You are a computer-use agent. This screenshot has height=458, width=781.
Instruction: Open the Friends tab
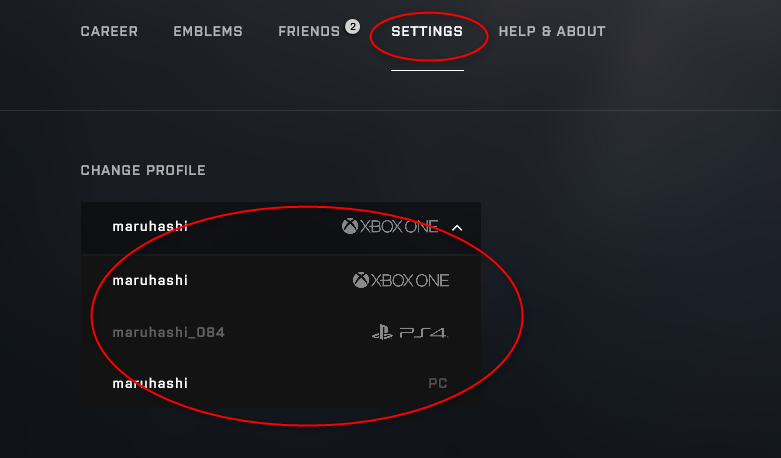[x=309, y=31]
